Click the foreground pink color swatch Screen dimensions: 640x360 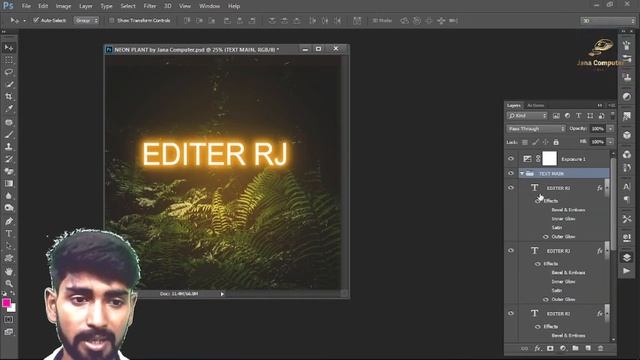[6, 302]
